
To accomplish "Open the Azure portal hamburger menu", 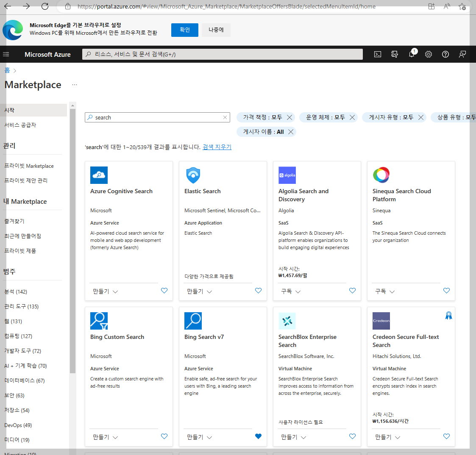I will [6, 54].
